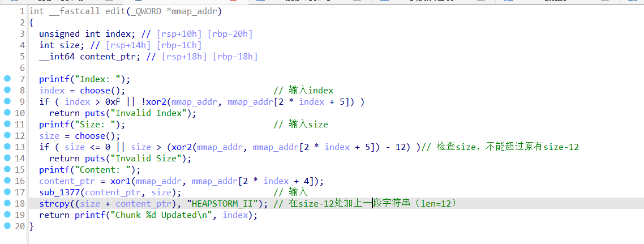The image size is (644, 244).
Task: Open 'choose' function call on line 8
Action: 95,91
